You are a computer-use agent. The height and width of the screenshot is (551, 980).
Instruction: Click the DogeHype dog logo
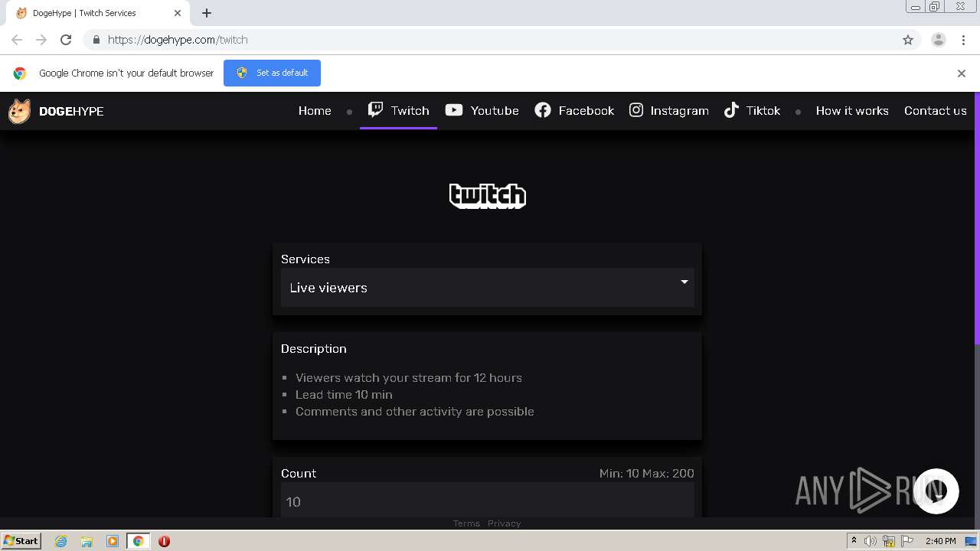[x=19, y=111]
